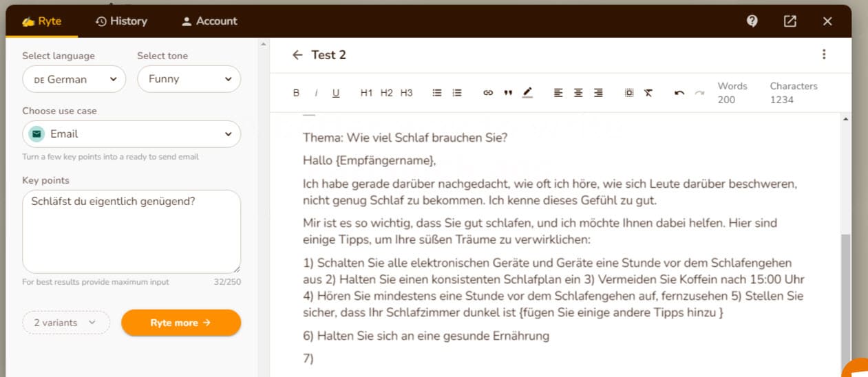
Task: Switch to the Ryte tab
Action: click(41, 21)
